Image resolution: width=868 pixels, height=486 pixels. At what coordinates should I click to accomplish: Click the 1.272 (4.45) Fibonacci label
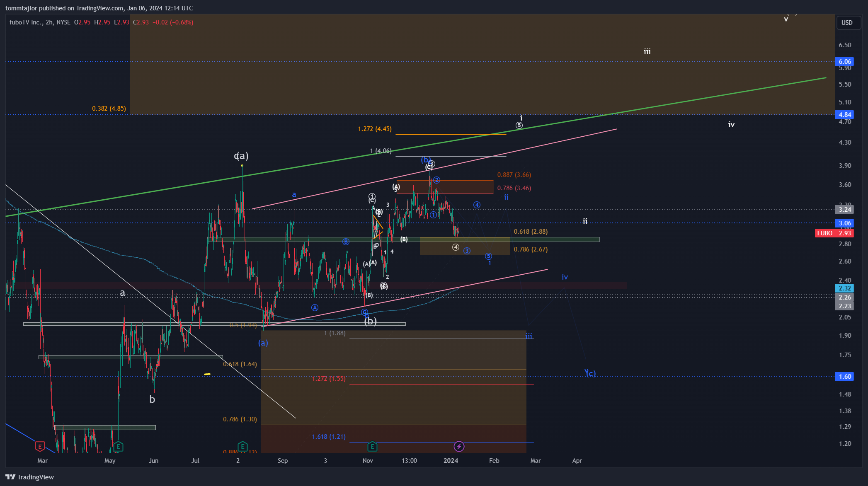point(375,129)
